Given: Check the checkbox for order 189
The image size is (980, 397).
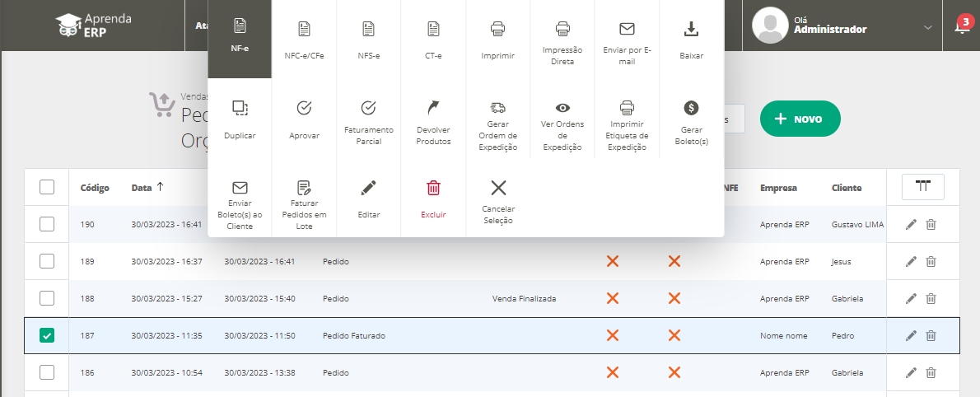Looking at the screenshot, I should click(x=47, y=261).
